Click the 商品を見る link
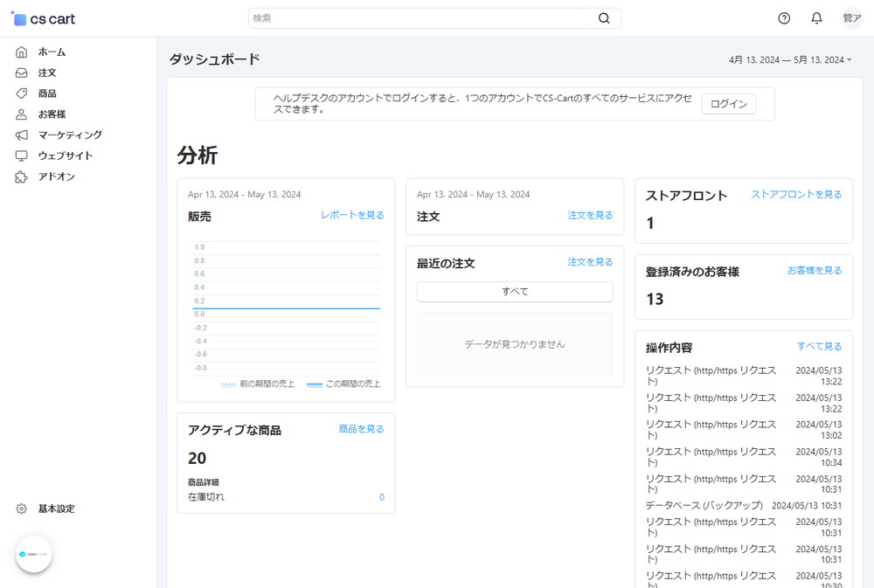 tap(361, 429)
